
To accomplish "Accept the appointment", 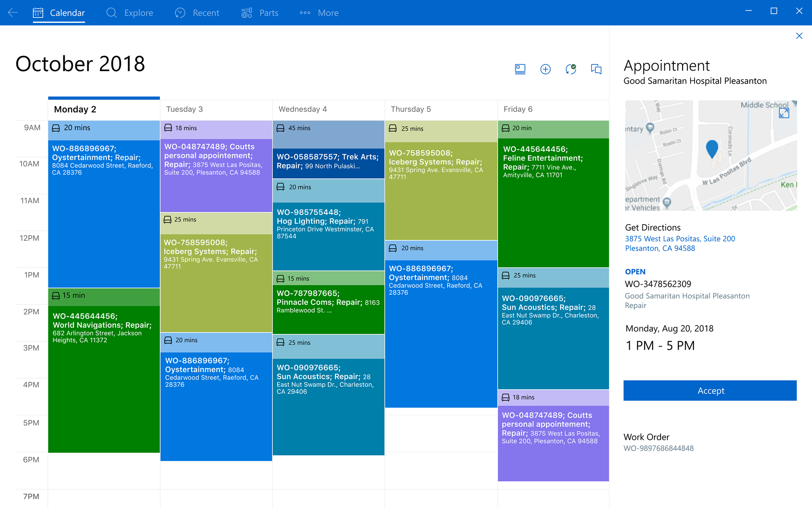I will click(x=710, y=390).
